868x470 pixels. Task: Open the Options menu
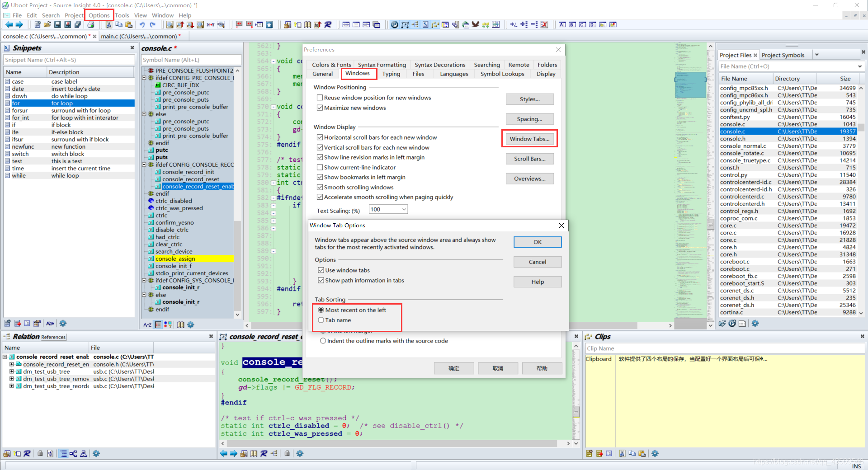pos(99,15)
